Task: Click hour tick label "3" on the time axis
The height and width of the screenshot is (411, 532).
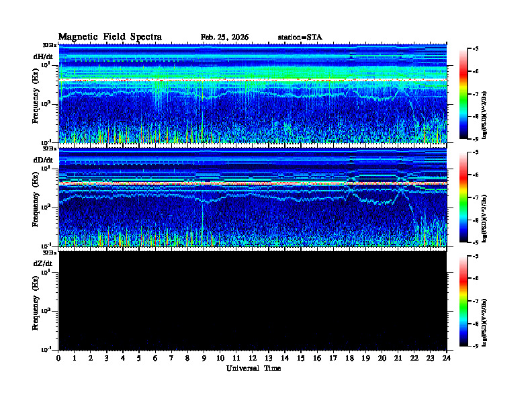Action: [107, 358]
